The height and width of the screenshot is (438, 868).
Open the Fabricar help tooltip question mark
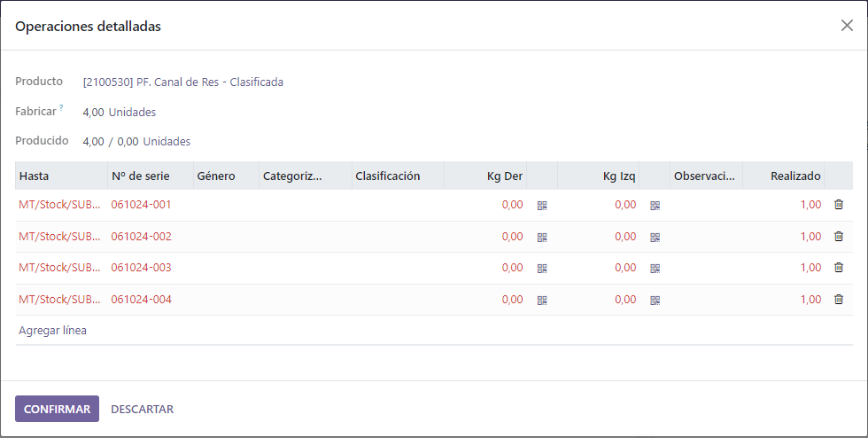click(x=61, y=107)
